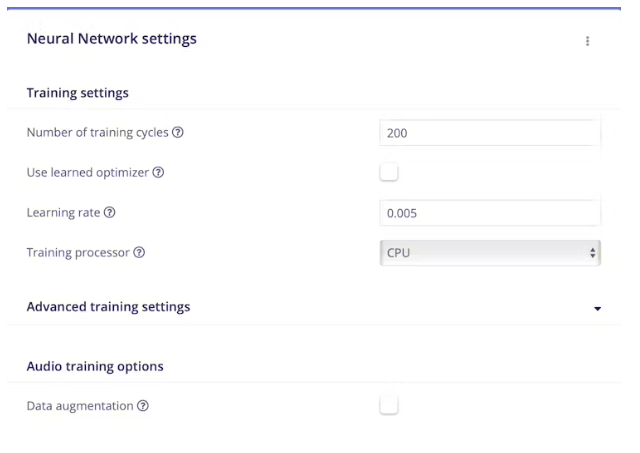Click the Advanced training settings heading

coord(108,307)
